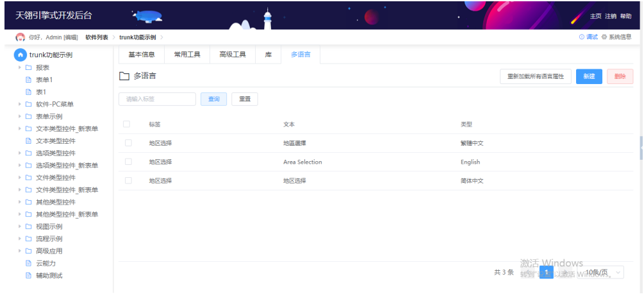The image size is (644, 301).
Task: Expand the 软件-PC菜单 tree node
Action: (20, 104)
